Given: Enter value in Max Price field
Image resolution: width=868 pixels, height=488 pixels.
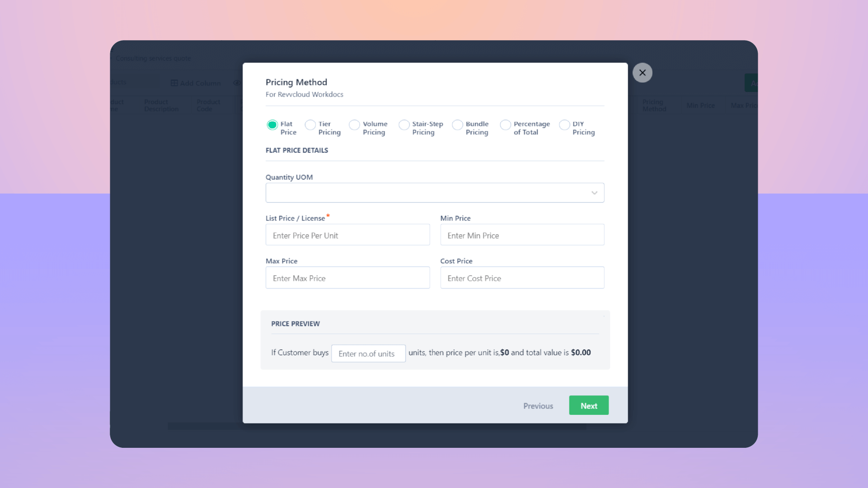Looking at the screenshot, I should coord(347,278).
